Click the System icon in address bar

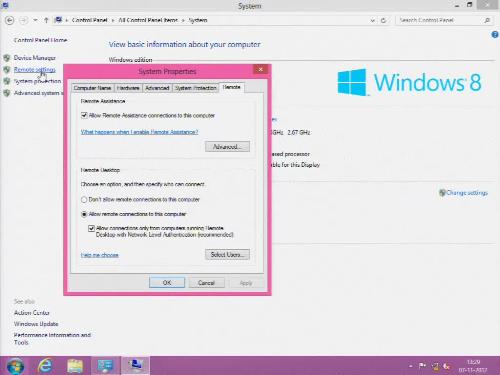click(x=58, y=20)
